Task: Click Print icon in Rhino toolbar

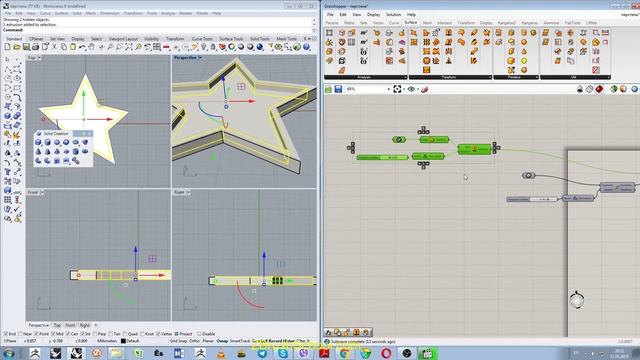Action: coord(36,47)
